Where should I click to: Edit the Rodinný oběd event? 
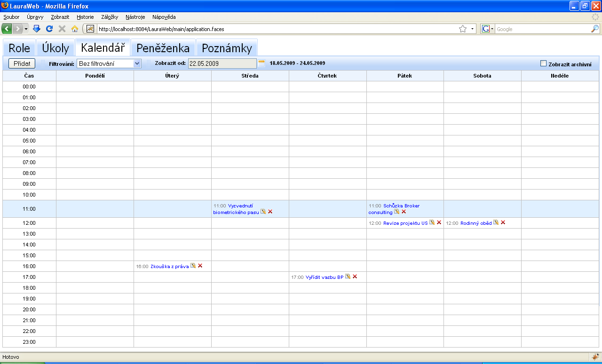(x=496, y=222)
